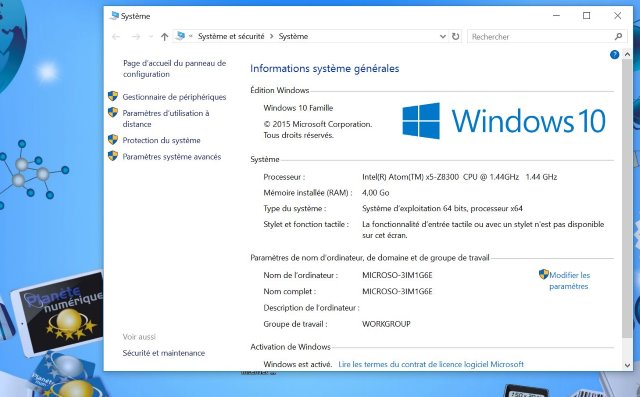640x397 pixels.
Task: Expand the chevron after 'Système et sécurité'
Action: coord(271,36)
